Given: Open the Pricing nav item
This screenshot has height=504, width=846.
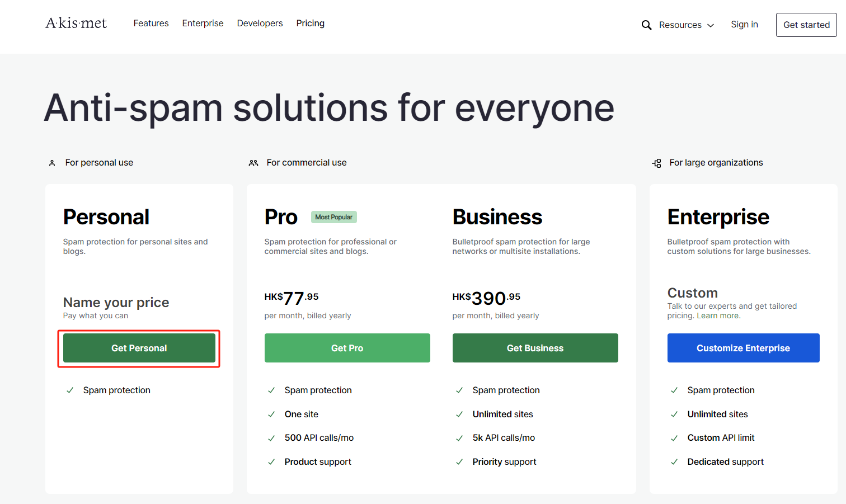Looking at the screenshot, I should click(x=311, y=23).
